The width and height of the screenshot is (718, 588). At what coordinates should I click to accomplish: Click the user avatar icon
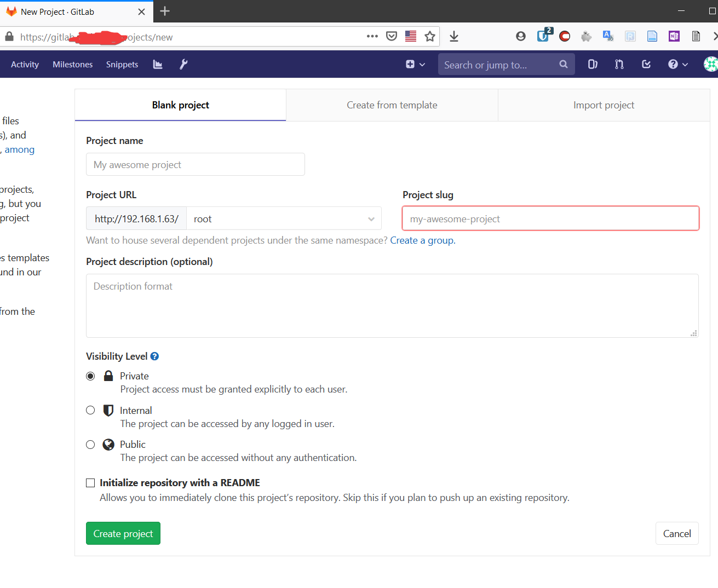tap(711, 64)
